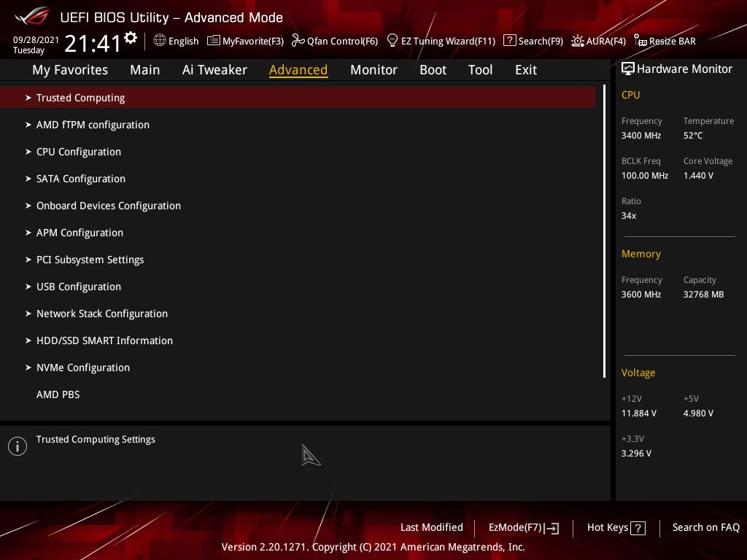
Task: Switch to the Monitor tab
Action: 373,70
